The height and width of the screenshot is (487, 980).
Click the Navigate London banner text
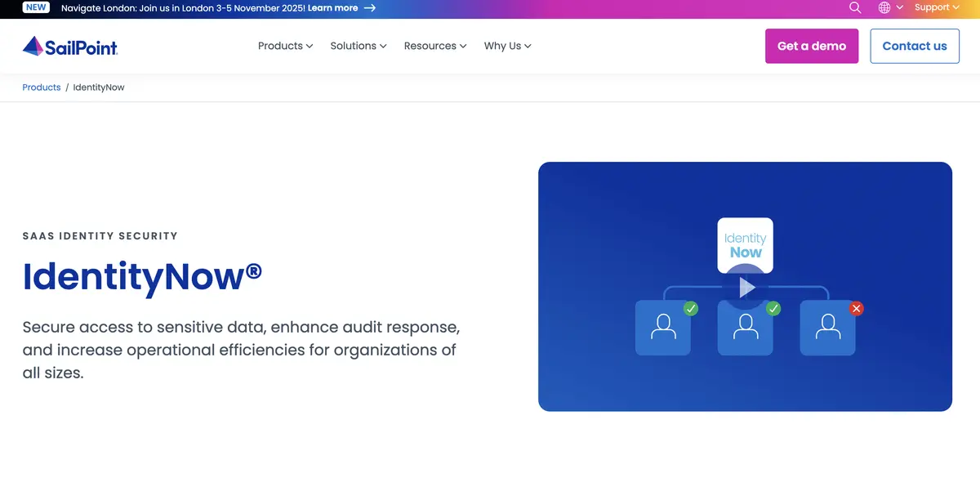tap(183, 7)
